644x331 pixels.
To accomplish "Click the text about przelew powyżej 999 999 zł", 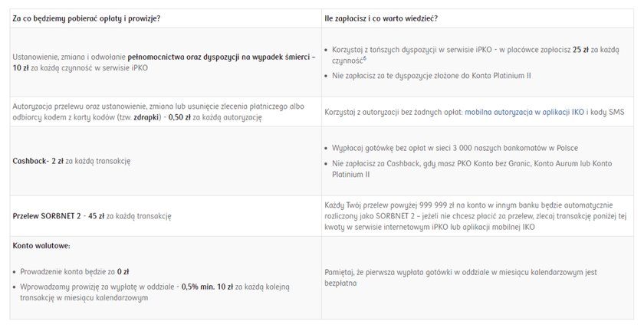I will pyautogui.click(x=475, y=216).
